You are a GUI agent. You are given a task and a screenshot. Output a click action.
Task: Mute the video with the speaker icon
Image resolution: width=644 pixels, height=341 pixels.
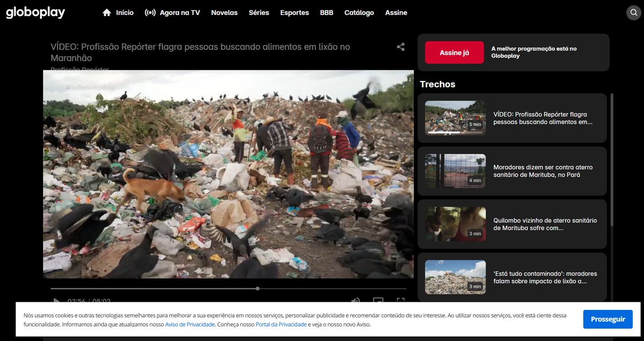tap(355, 301)
